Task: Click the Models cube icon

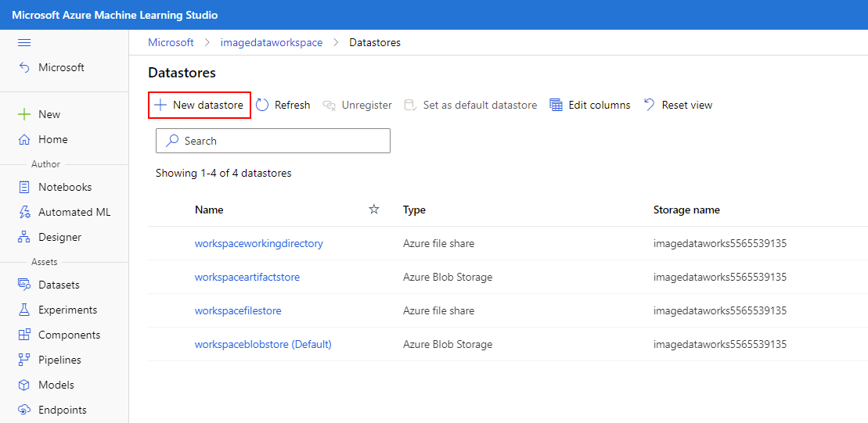Action: coord(24,385)
